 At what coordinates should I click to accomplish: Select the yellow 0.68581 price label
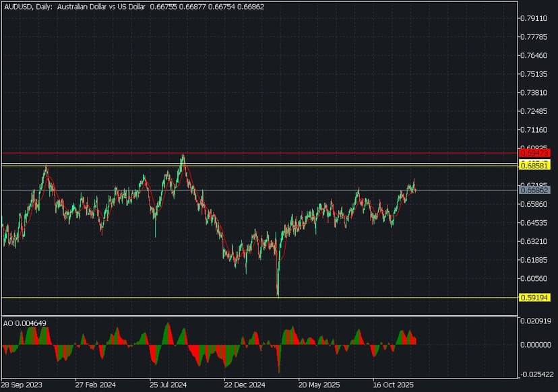pyautogui.click(x=535, y=165)
